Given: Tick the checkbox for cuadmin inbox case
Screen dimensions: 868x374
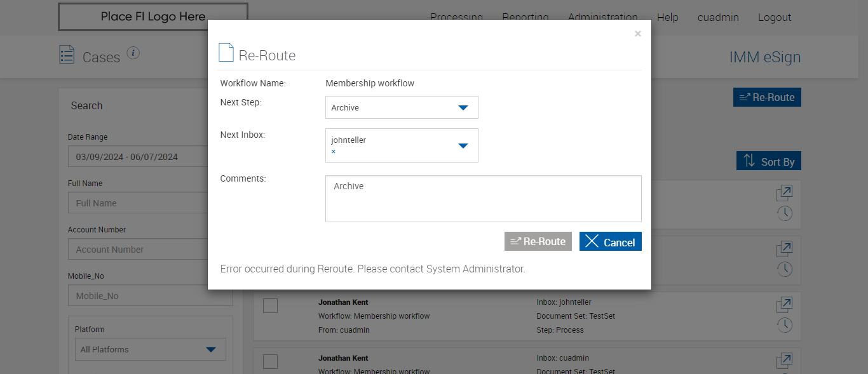Looking at the screenshot, I should 270,361.
